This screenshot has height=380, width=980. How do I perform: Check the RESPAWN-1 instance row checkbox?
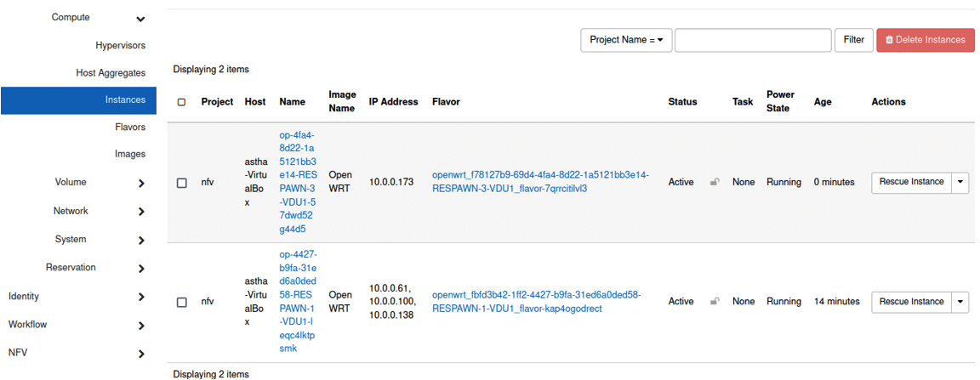182,302
